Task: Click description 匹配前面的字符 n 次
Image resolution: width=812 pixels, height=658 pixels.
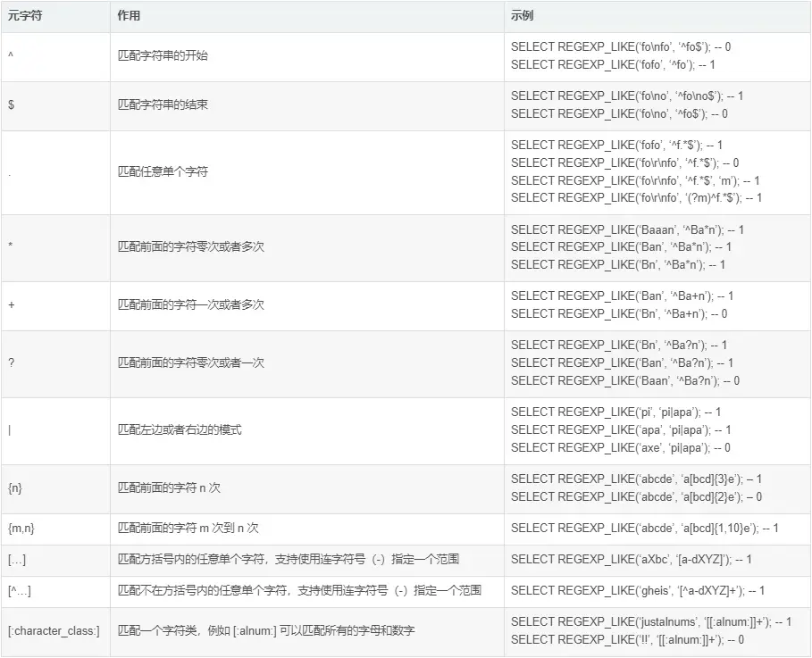Action: pyautogui.click(x=169, y=487)
